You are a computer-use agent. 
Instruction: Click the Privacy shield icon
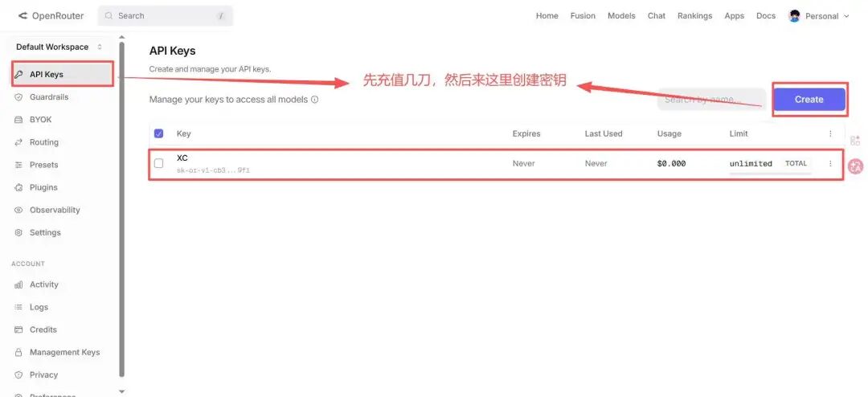coord(18,374)
